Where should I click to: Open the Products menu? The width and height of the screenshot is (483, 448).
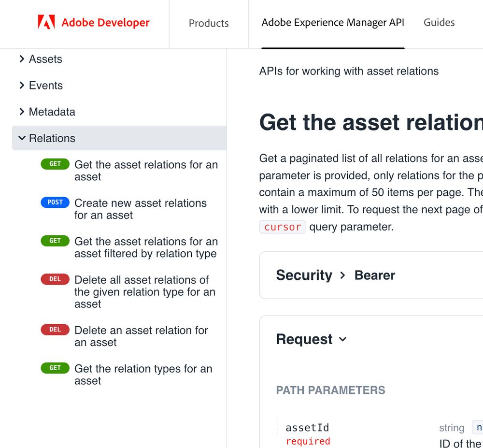click(x=209, y=23)
